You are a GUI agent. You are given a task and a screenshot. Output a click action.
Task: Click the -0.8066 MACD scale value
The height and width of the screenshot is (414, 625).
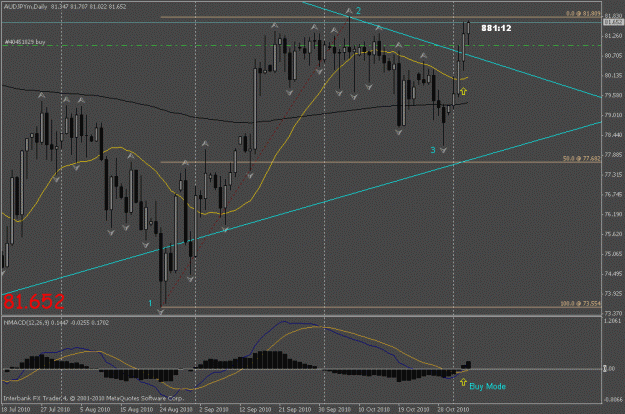pos(613,399)
